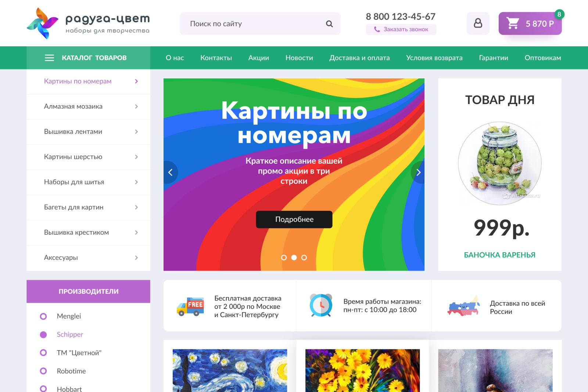588x392 pixels.
Task: Expand the Картины шерстью category chevron
Action: [136, 157]
